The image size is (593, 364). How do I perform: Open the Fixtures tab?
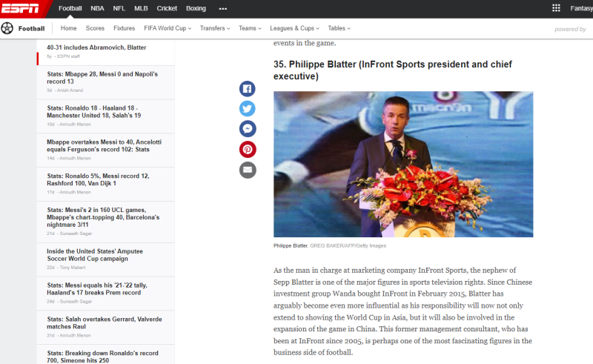(x=125, y=28)
